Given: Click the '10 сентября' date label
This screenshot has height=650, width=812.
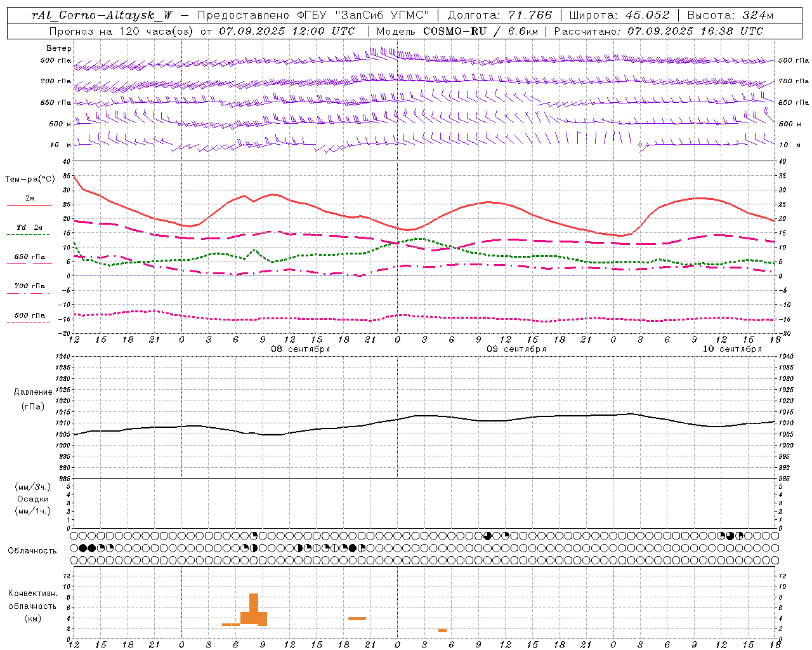Looking at the screenshot, I should 732,349.
